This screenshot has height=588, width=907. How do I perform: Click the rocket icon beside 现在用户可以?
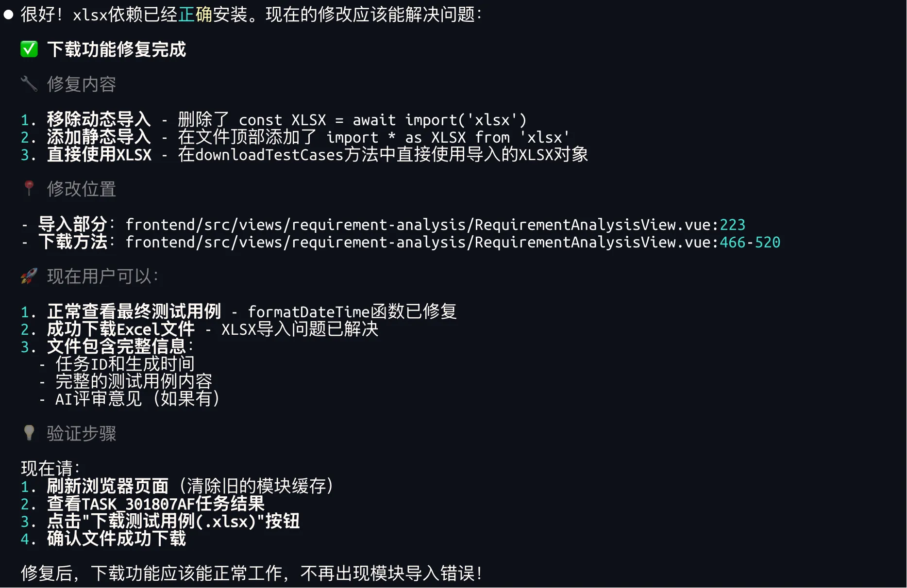[29, 276]
